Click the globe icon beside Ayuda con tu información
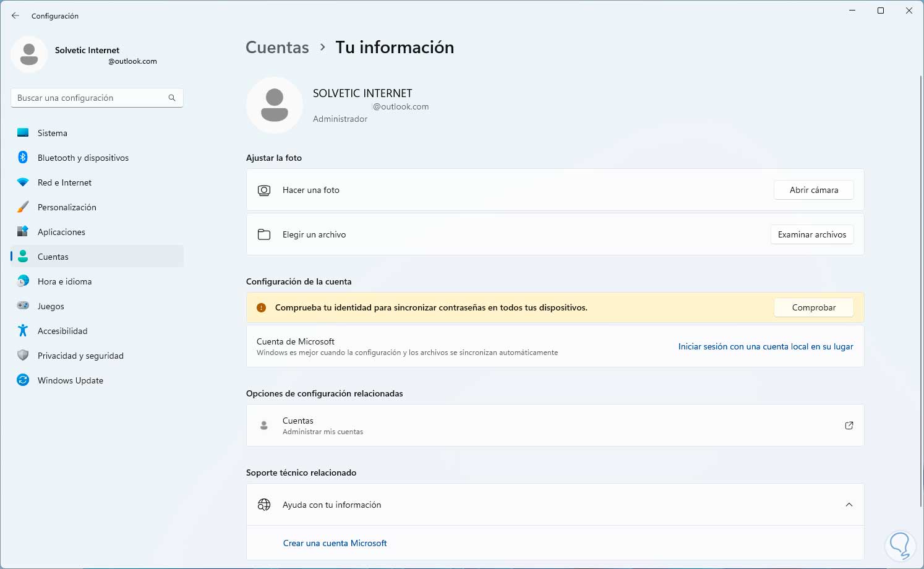Screen dimensions: 924x569 click(264, 505)
